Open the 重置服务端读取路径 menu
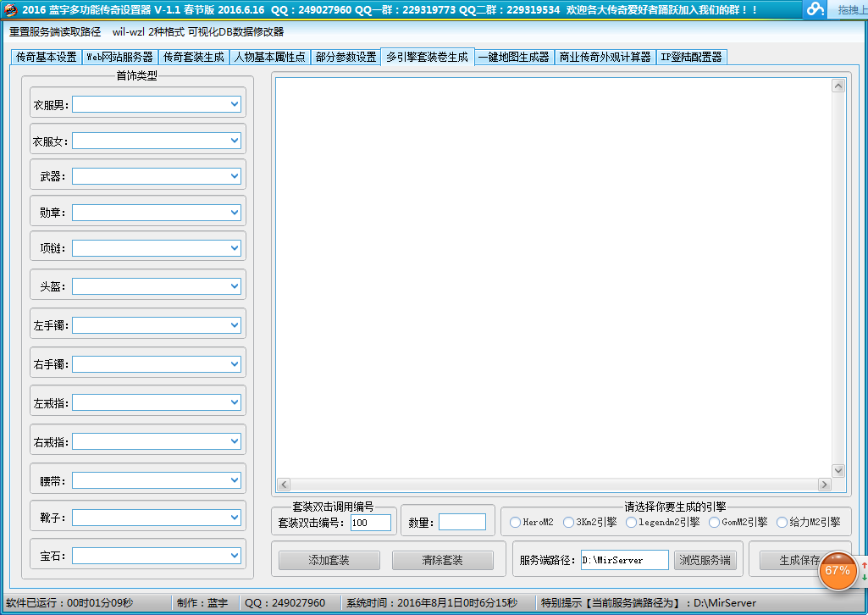 (x=55, y=32)
